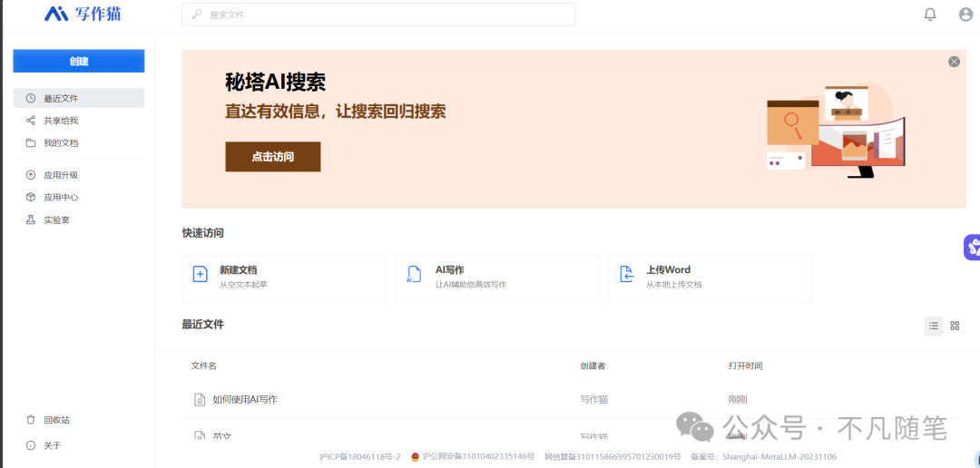Click the share icon beside 共享给我
Image resolution: width=980 pixels, height=468 pixels.
pyautogui.click(x=31, y=121)
